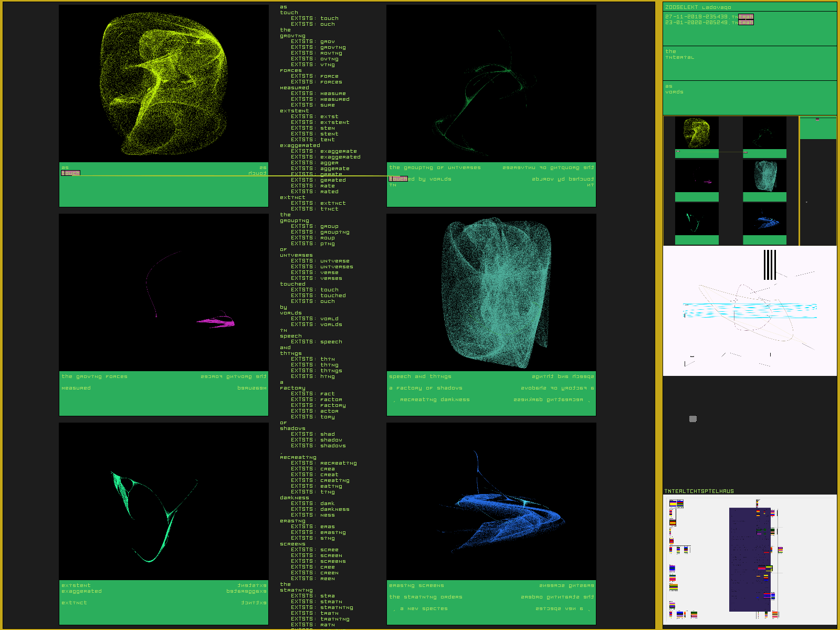Viewport: 840px width, 630px height.
Task: Click the cyan band in white diagram
Action: tap(750, 310)
